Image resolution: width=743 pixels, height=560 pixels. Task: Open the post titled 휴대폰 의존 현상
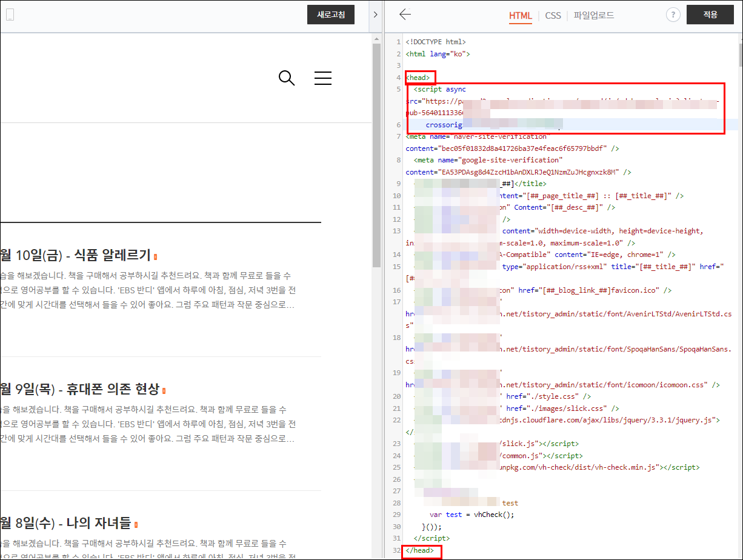80,388
